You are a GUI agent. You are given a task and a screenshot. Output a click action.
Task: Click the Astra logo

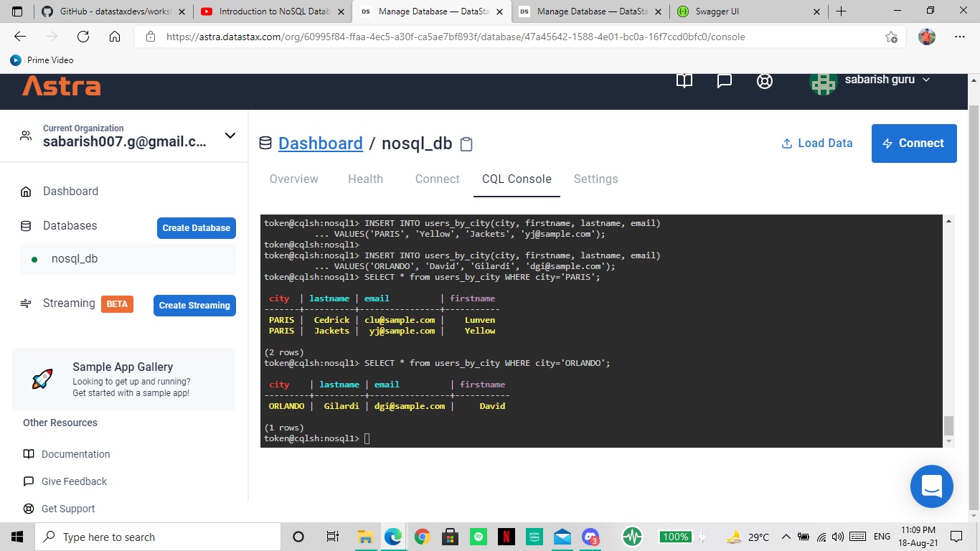point(61,87)
